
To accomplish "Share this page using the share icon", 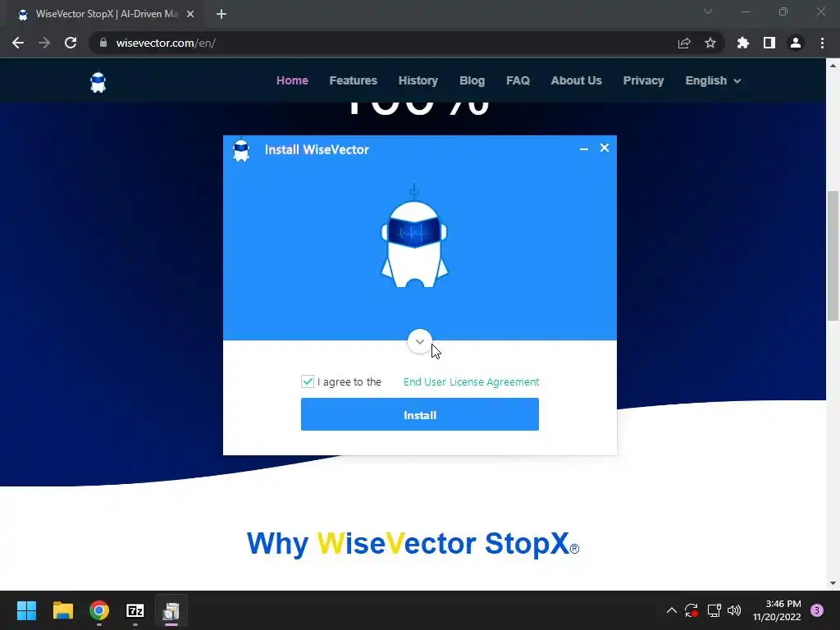I will pyautogui.click(x=684, y=43).
